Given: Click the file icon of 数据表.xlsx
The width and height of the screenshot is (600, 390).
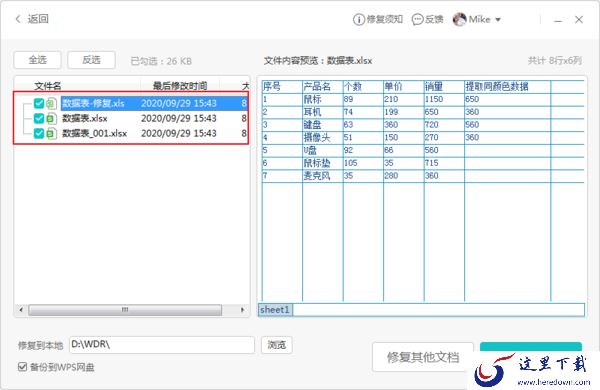Looking at the screenshot, I should (52, 119).
